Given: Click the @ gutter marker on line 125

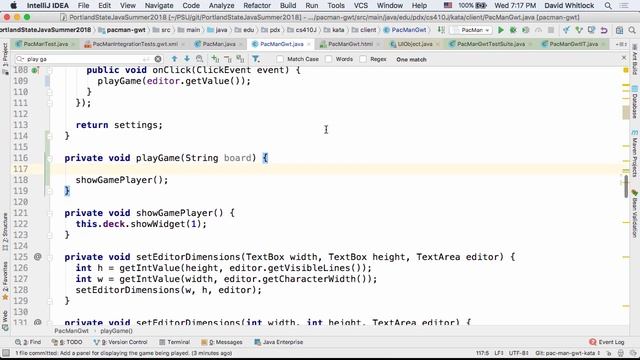Looking at the screenshot, I should [x=38, y=257].
